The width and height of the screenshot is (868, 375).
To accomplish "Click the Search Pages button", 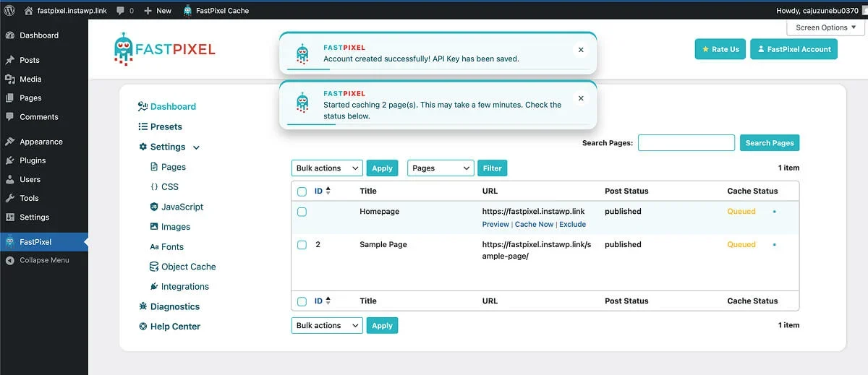I will point(770,143).
